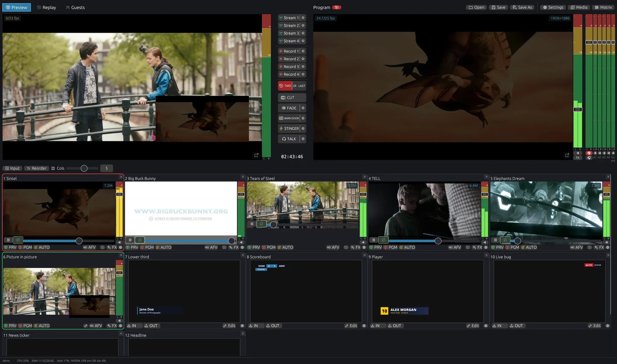Switch to the Guests tab
Screen dimensions: 617x364
[75, 7]
